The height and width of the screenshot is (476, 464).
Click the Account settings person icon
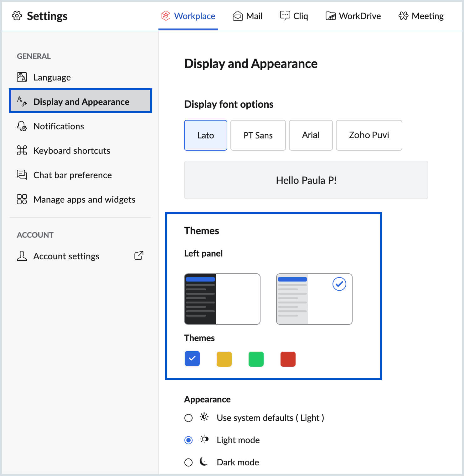(x=22, y=256)
